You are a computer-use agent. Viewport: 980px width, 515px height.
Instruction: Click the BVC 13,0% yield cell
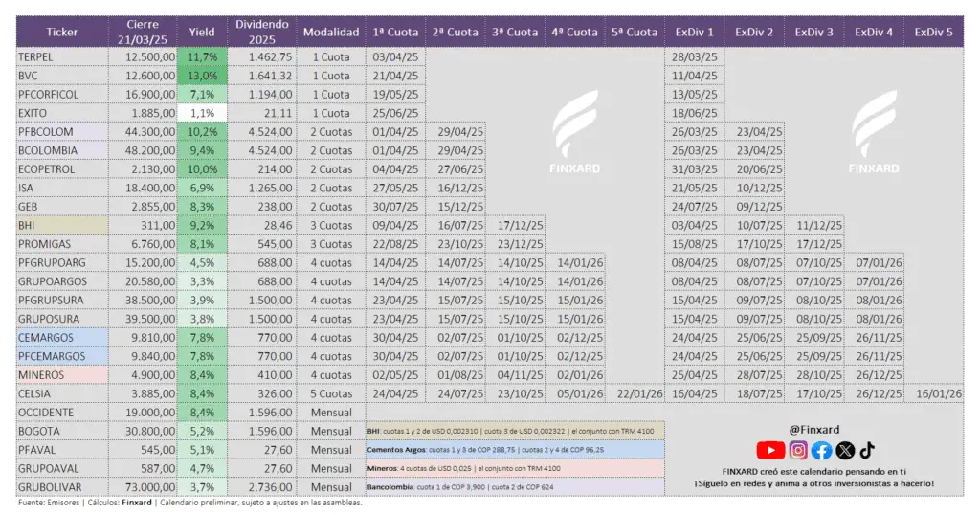(x=202, y=76)
